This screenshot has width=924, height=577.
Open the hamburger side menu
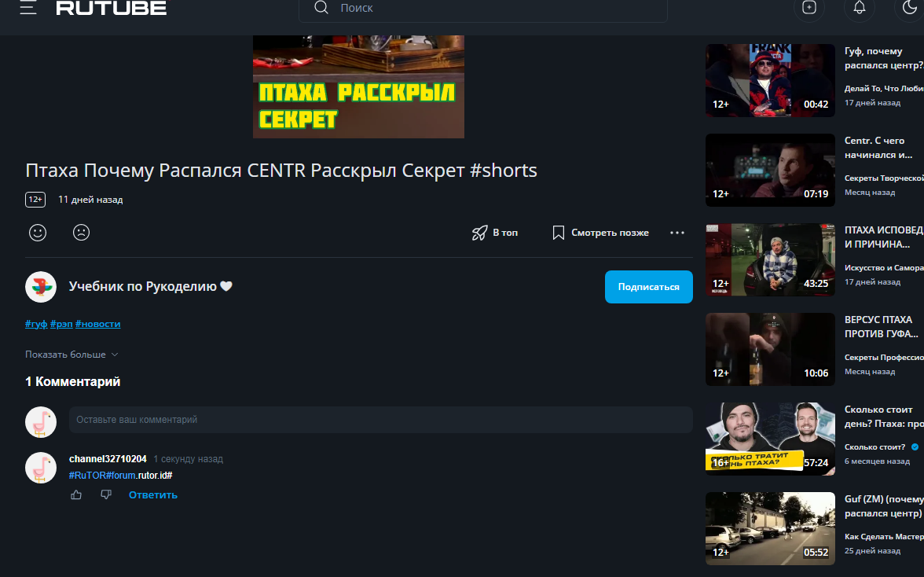[x=27, y=7]
